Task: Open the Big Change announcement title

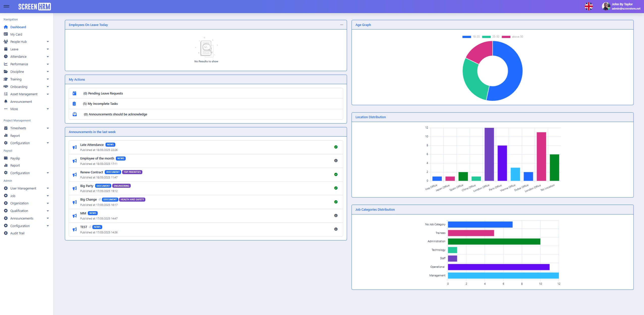Action: pos(88,200)
